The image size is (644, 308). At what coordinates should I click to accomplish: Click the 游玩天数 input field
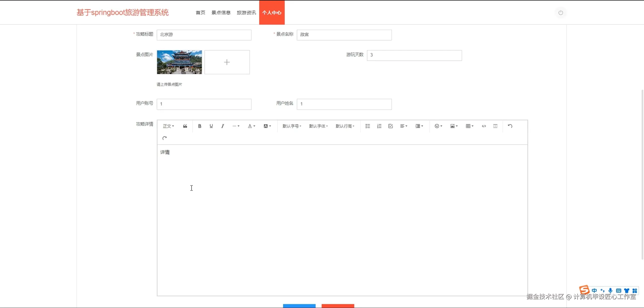pyautogui.click(x=414, y=55)
